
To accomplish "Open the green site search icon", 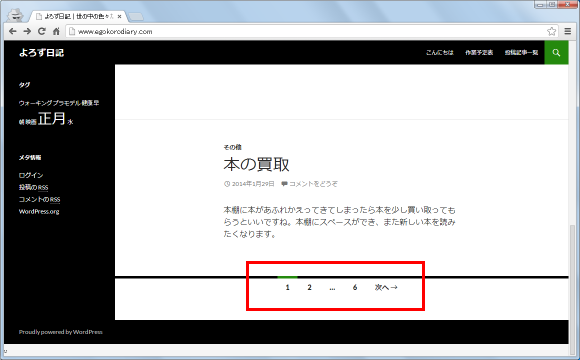I will [556, 53].
